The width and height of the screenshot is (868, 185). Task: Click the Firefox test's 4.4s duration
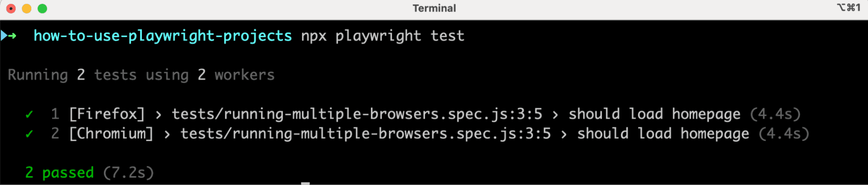[x=775, y=114]
